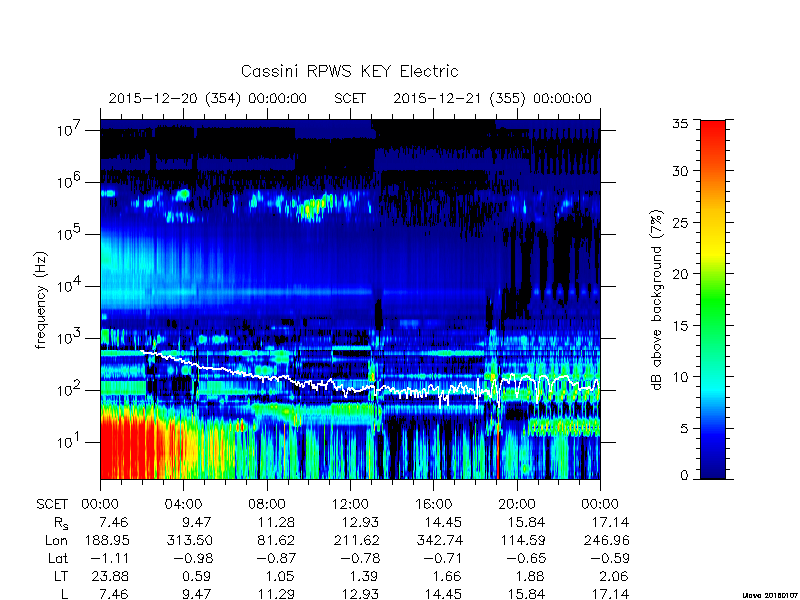The image size is (800, 600).
Task: Click the color bar value 30
Action: point(680,170)
